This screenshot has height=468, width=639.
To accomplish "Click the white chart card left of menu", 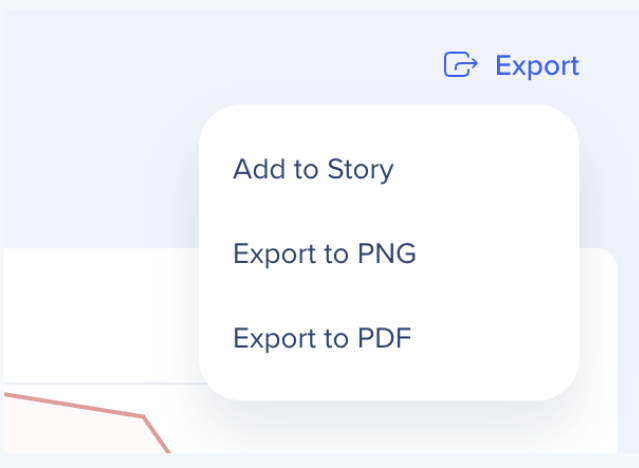I will 102,314.
